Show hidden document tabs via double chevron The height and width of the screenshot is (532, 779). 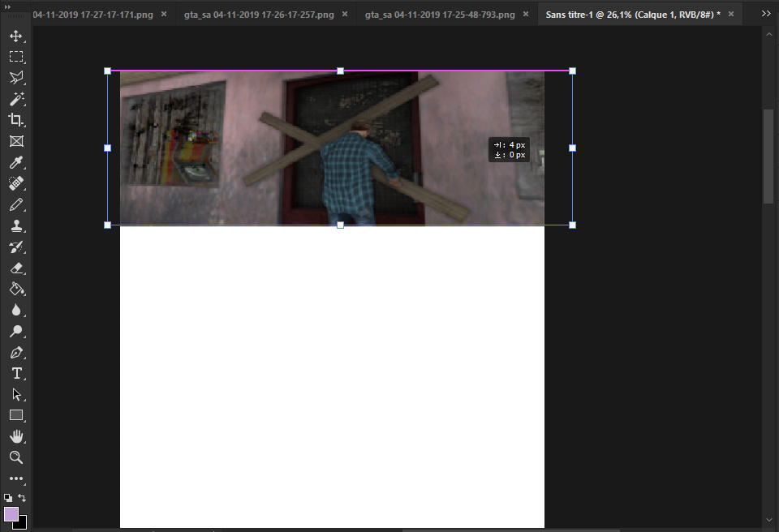[766, 14]
